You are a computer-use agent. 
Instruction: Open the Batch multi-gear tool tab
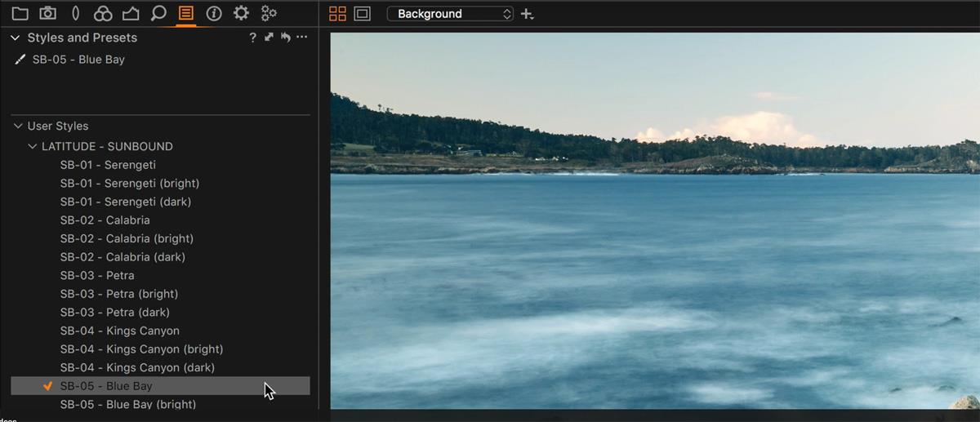(x=269, y=13)
